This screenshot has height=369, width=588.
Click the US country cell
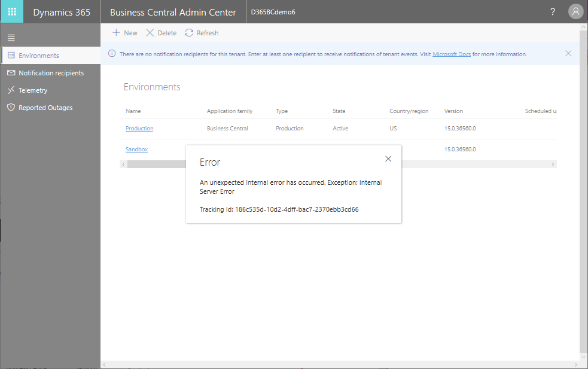[x=393, y=128]
